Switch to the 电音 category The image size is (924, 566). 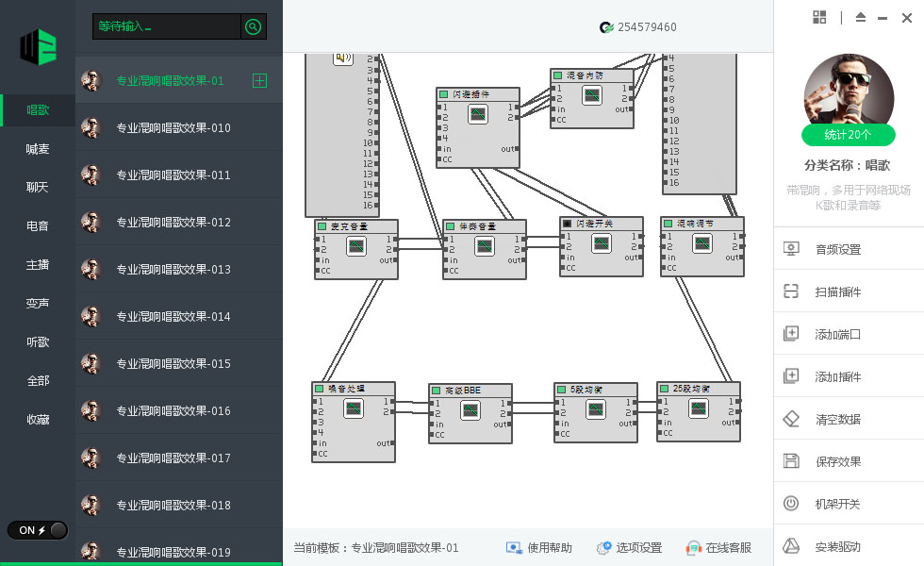point(38,226)
